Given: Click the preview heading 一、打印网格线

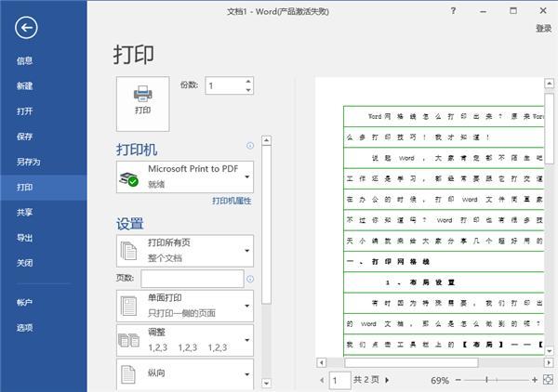Looking at the screenshot, I should [x=388, y=262].
